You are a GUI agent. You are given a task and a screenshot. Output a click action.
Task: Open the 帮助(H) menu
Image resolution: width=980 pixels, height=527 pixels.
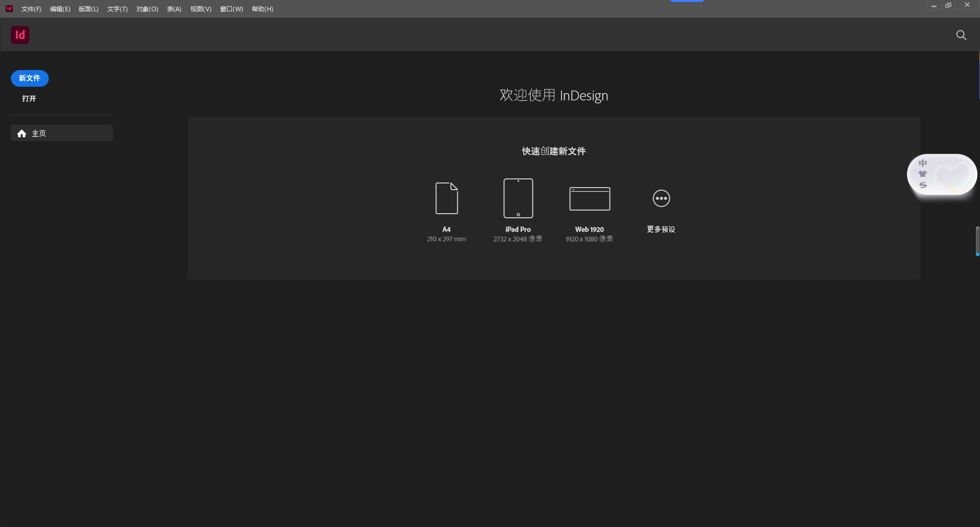262,9
